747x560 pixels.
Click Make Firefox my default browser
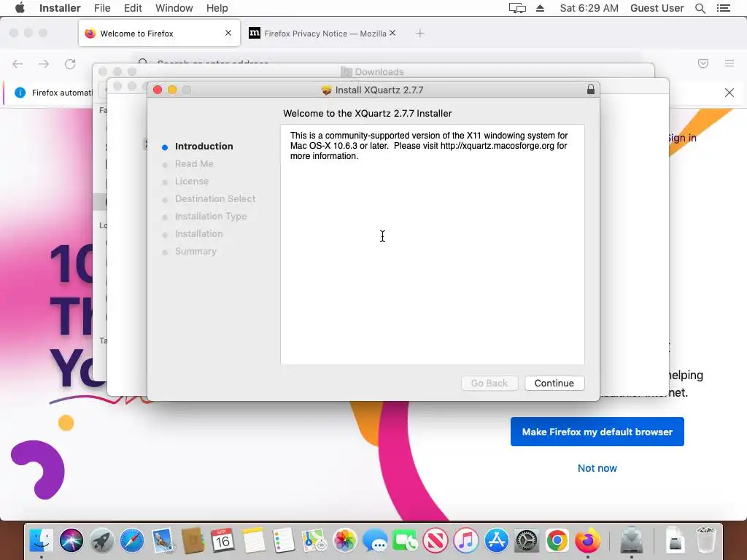click(x=597, y=432)
